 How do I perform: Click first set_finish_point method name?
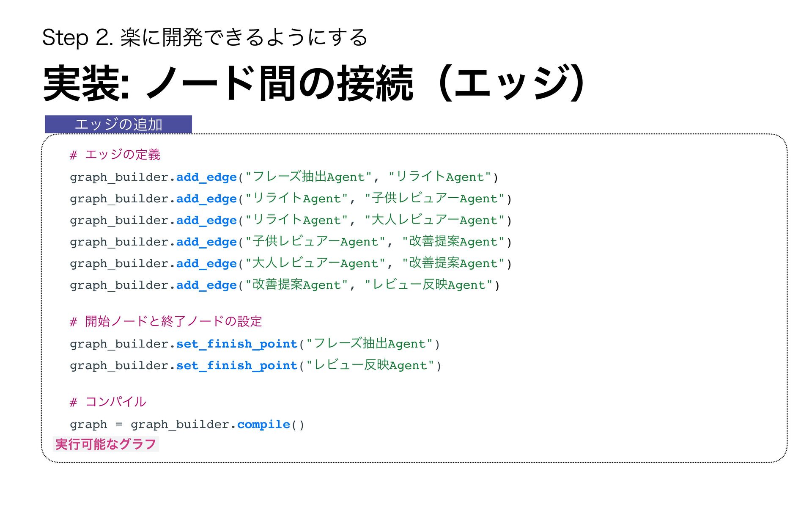tap(237, 344)
